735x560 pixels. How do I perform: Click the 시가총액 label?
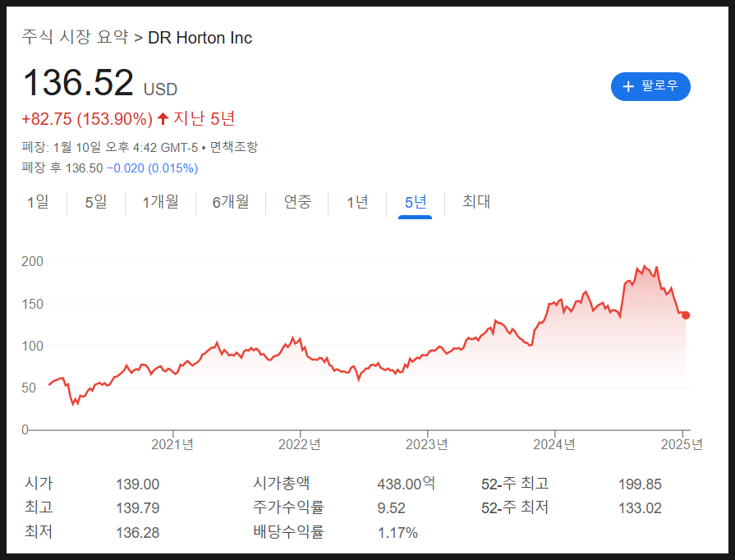pyautogui.click(x=281, y=483)
